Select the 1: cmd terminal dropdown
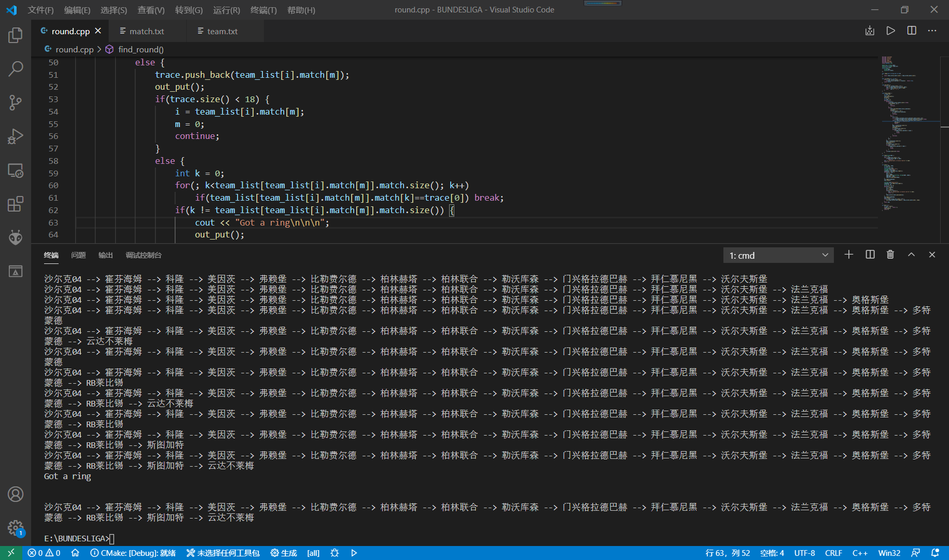This screenshot has height=560, width=949. [x=778, y=255]
